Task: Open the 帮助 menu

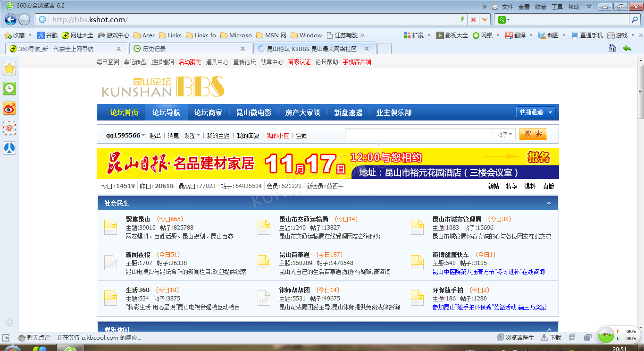Action: (574, 7)
